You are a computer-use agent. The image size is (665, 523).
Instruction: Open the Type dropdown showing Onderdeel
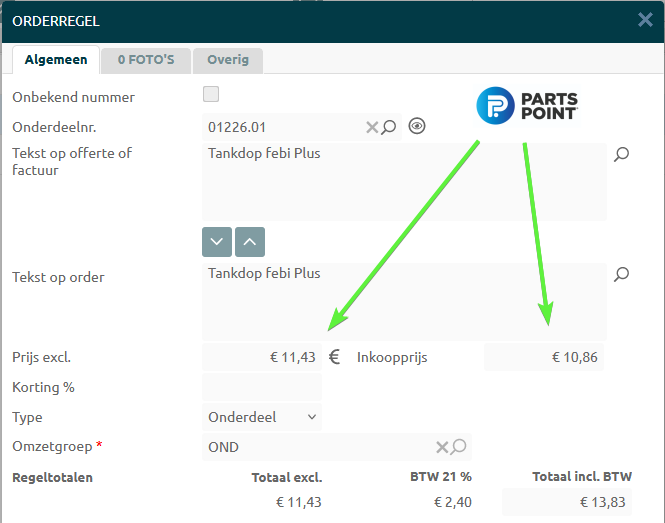pyautogui.click(x=262, y=417)
